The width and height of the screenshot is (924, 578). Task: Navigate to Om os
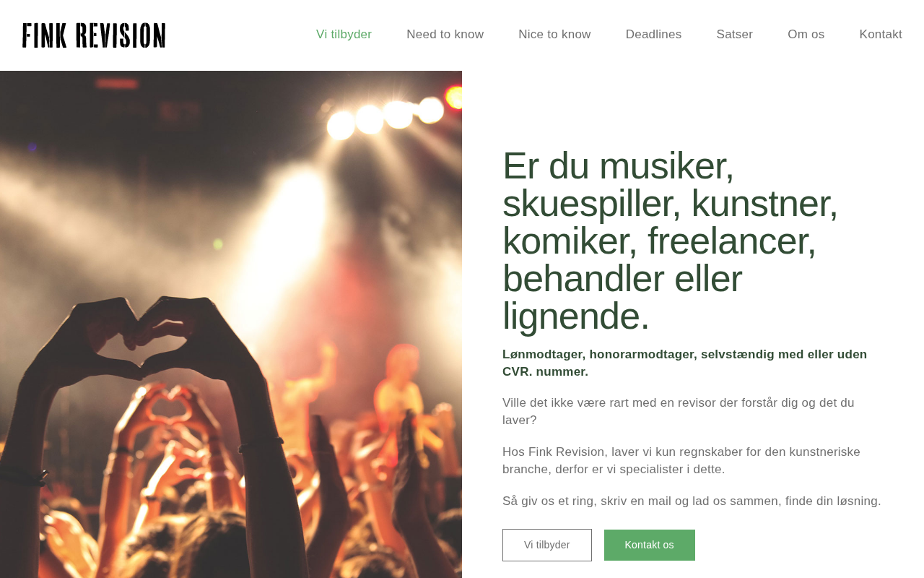[x=806, y=35]
